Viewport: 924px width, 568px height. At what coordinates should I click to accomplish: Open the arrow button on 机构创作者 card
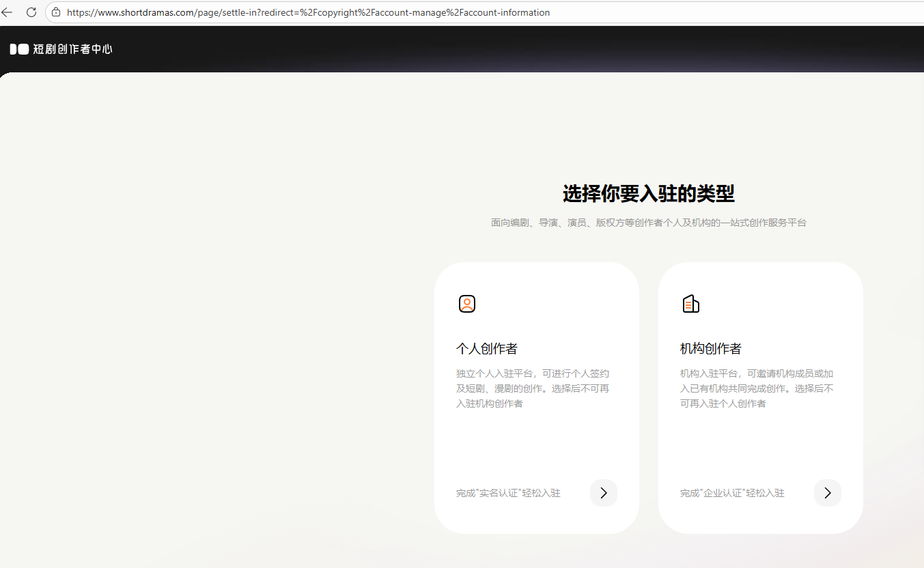click(x=828, y=493)
